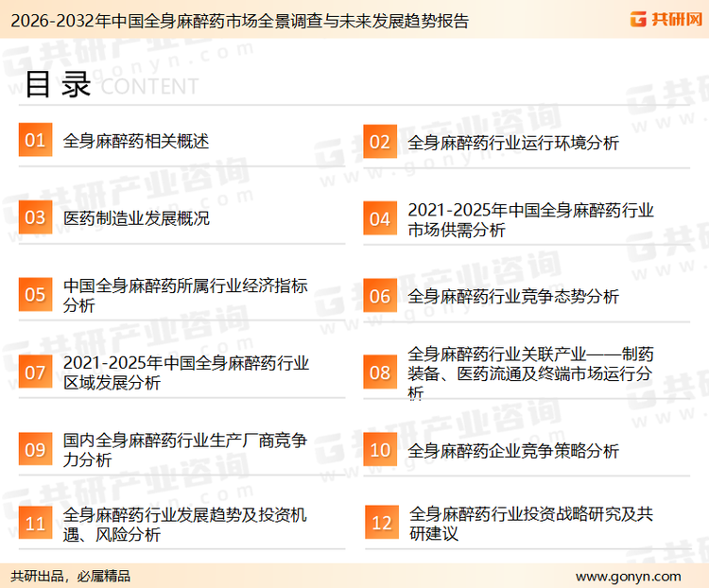709x588 pixels.
Task: Open 全身麻醉药行业投资战略研究及共研建议 chapter
Action: (x=530, y=524)
